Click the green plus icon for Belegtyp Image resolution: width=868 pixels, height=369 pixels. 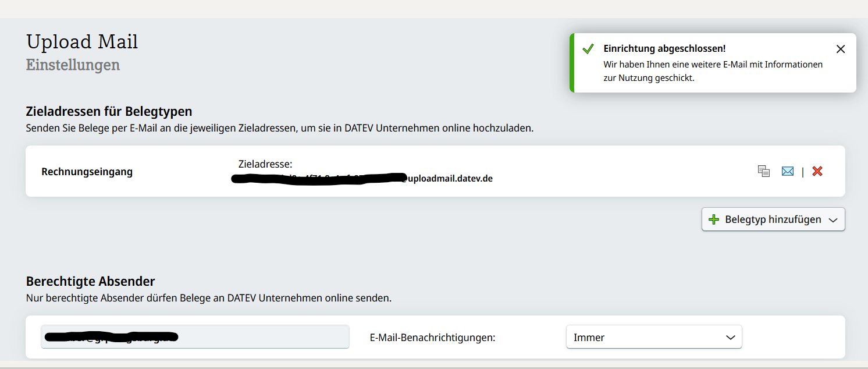click(714, 219)
